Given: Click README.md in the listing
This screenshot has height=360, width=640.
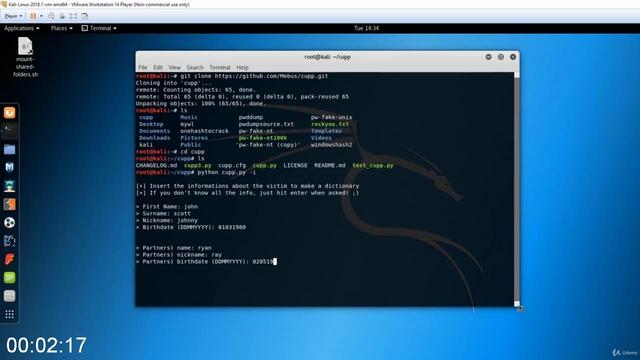Looking at the screenshot, I should pos(330,165).
